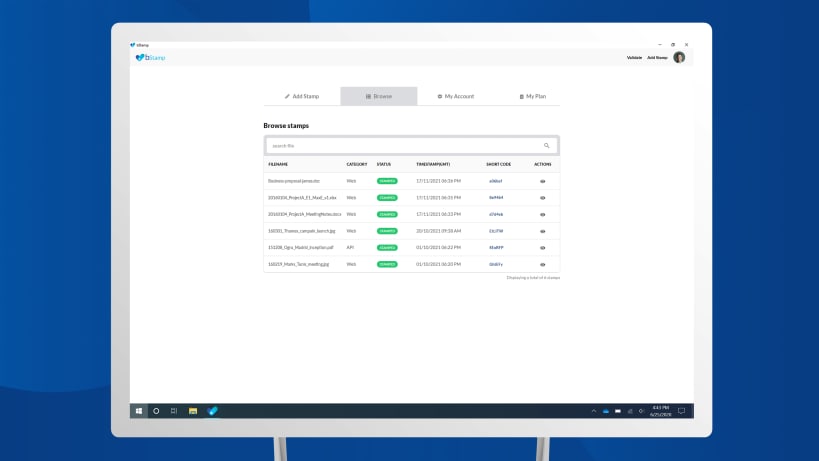View stamp for ProjectA xlsx file
Viewport: 819px width, 461px height.
(542, 198)
